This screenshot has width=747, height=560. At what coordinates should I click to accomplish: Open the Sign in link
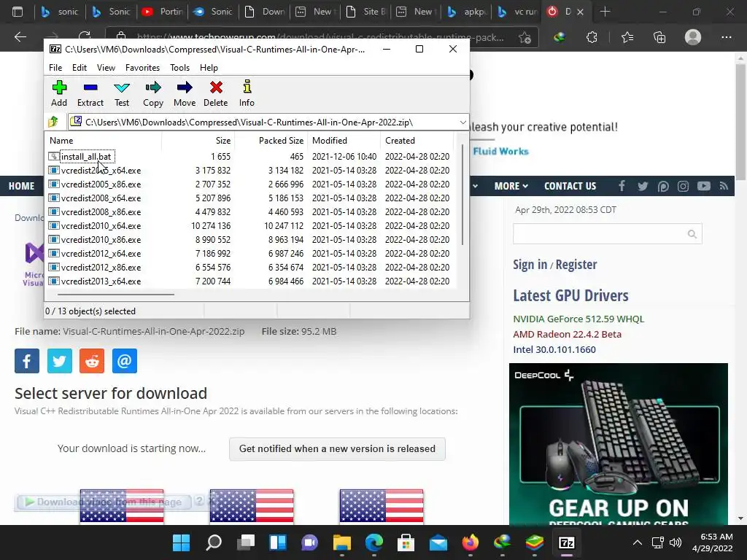tap(530, 264)
